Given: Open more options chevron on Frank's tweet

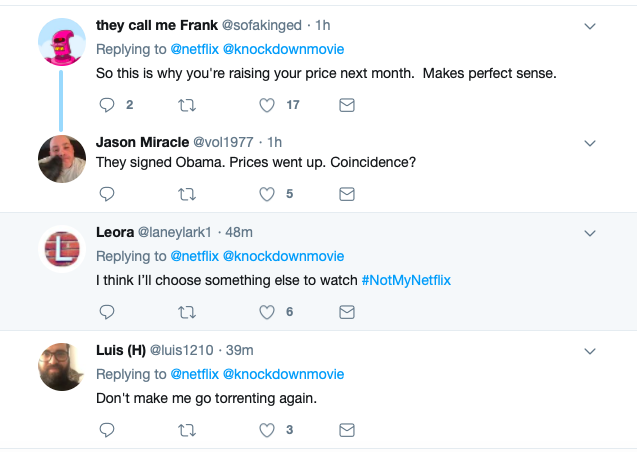Looking at the screenshot, I should coord(590,26).
